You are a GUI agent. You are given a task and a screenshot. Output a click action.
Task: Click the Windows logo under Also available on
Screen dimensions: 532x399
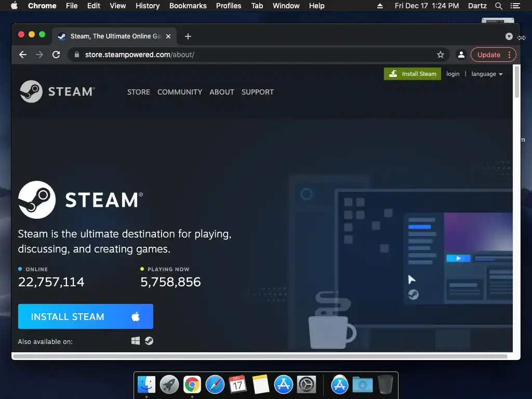click(x=136, y=341)
